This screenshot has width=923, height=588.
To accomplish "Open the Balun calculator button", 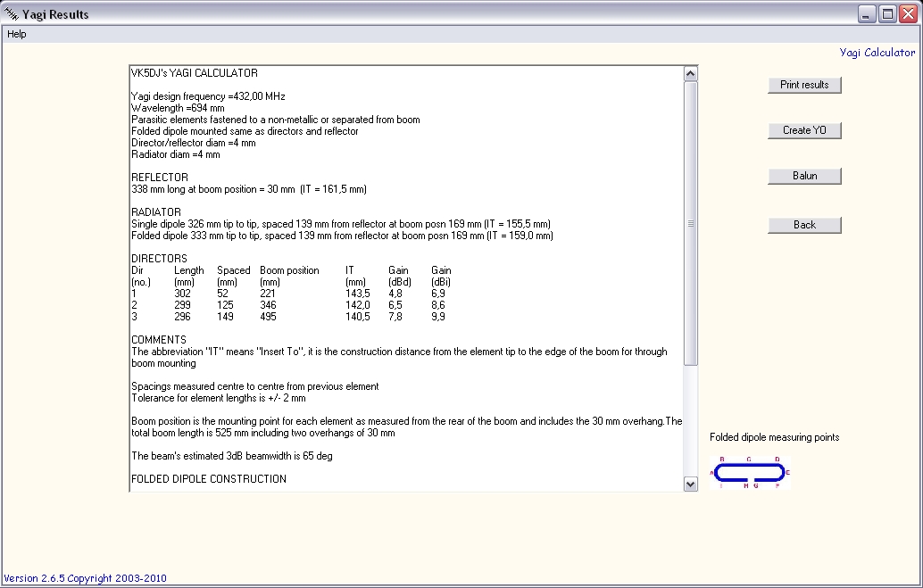I will pyautogui.click(x=804, y=176).
